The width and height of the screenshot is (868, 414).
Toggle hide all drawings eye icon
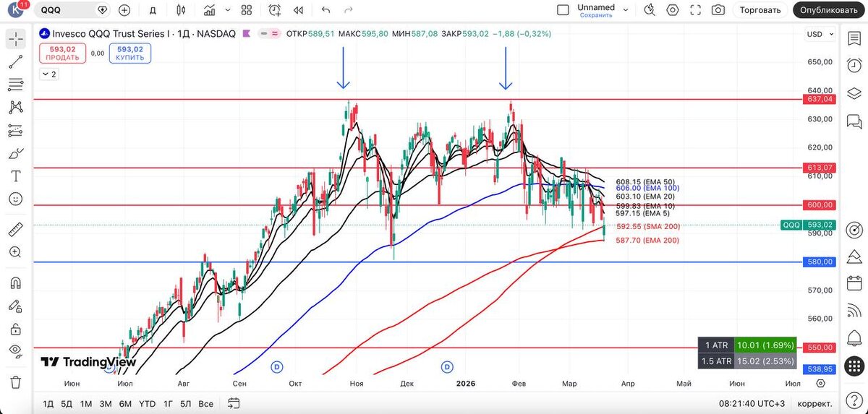click(15, 351)
